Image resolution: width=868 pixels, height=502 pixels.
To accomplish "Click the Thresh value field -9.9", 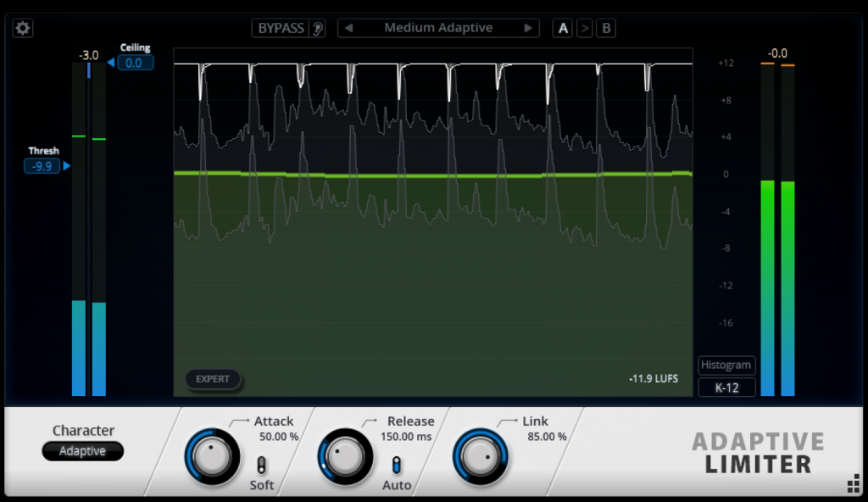I will click(42, 165).
